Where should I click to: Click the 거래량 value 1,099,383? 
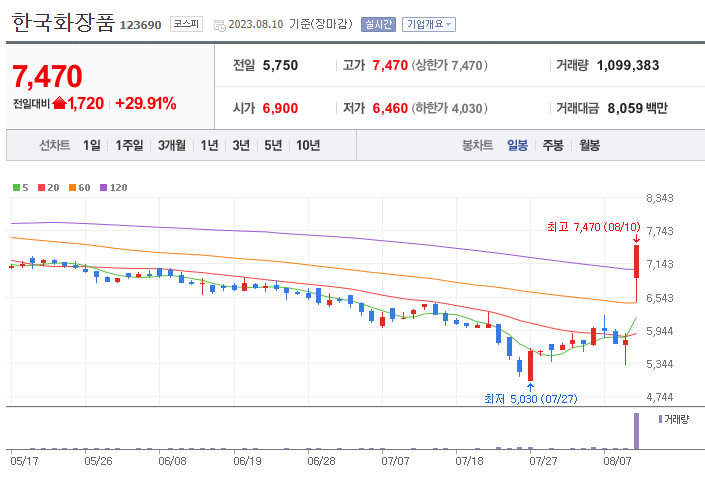(x=628, y=65)
